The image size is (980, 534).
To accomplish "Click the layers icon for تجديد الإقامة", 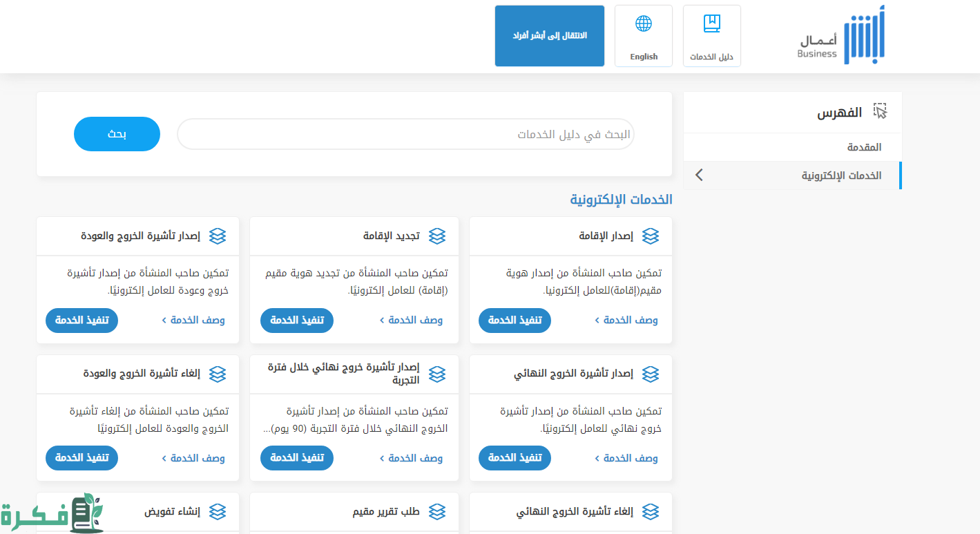I will pos(437,236).
